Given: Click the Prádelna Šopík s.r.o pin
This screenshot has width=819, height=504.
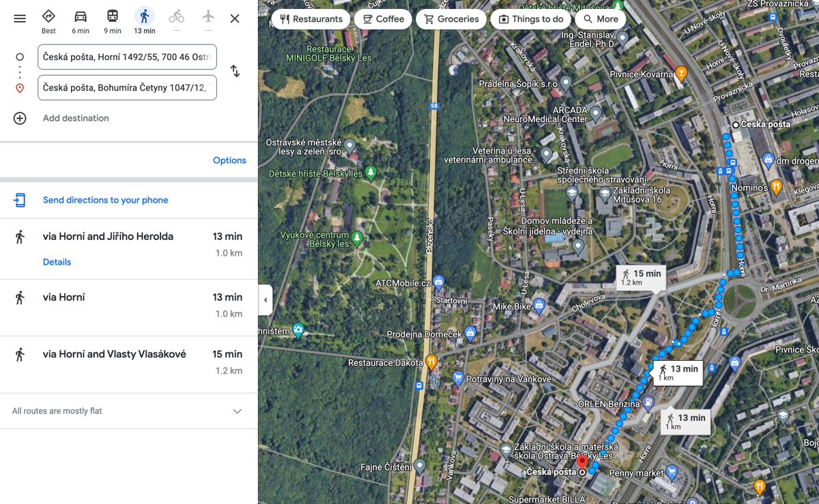Looking at the screenshot, I should point(567,84).
